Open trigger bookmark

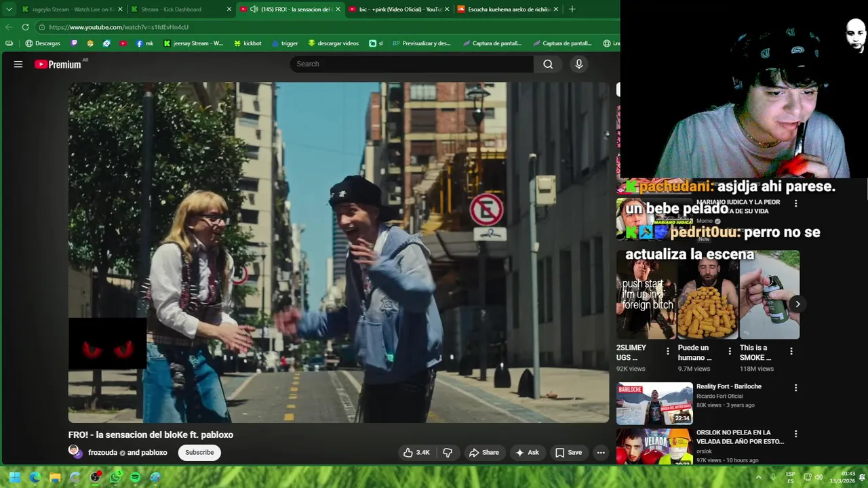285,43
